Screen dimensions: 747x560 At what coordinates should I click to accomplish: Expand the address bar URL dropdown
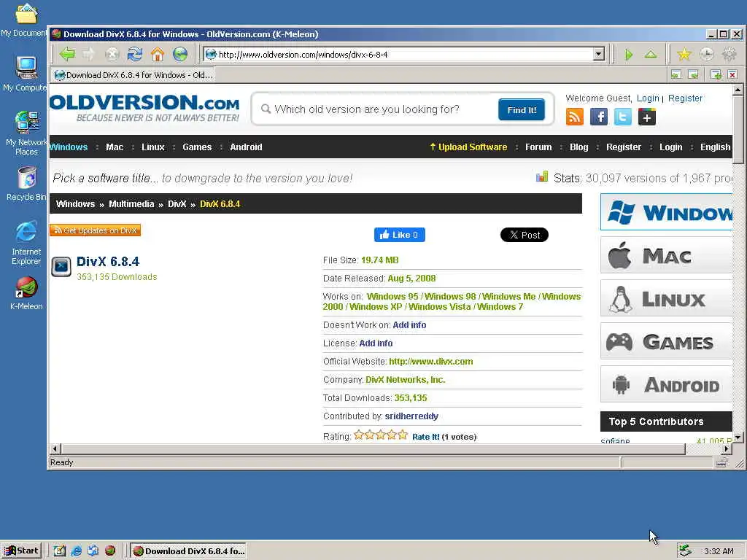click(599, 54)
